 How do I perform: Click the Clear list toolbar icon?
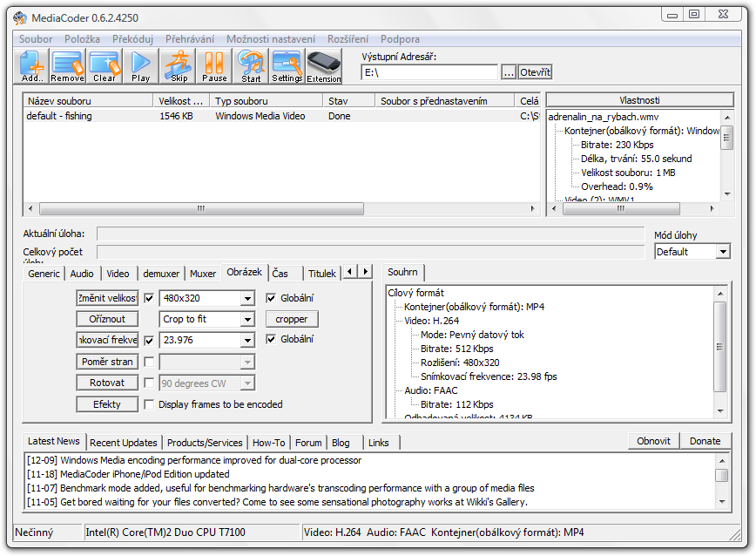[105, 66]
